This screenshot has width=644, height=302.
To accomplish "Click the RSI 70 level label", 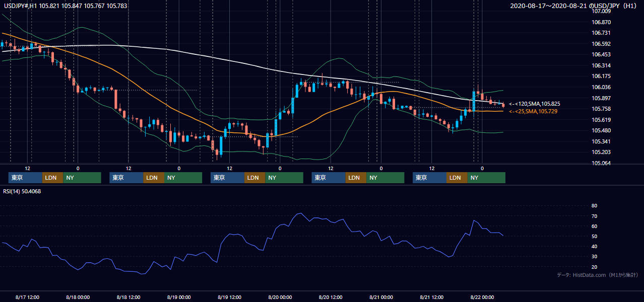I will coord(595,216).
